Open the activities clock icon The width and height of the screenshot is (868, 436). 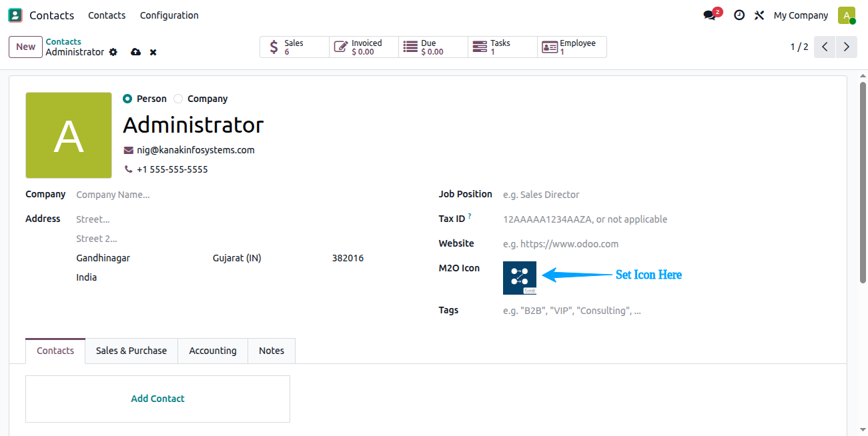click(x=739, y=15)
